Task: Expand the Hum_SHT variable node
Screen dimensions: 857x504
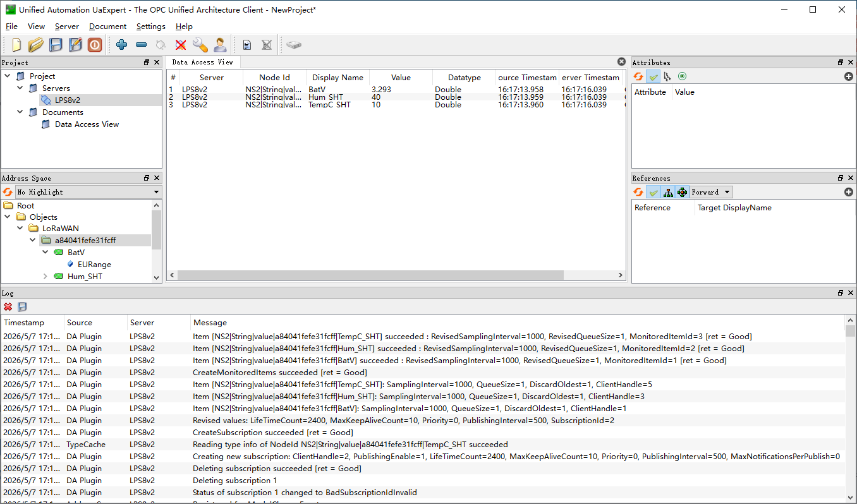Action: [46, 277]
